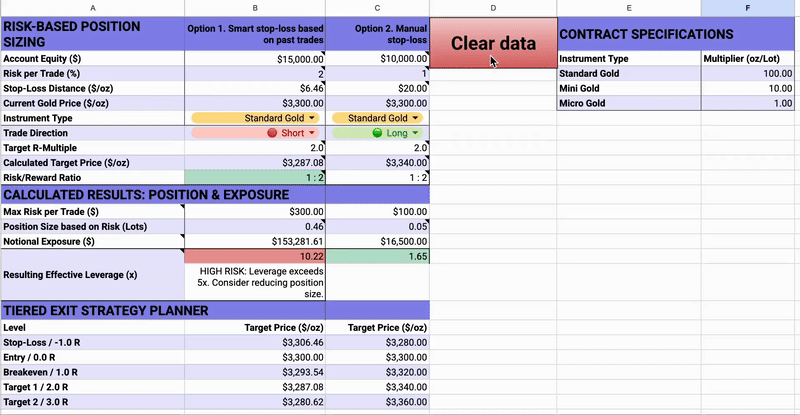The height and width of the screenshot is (415, 800).
Task: Click Option 2 Current Gold Price cell
Action: click(377, 103)
